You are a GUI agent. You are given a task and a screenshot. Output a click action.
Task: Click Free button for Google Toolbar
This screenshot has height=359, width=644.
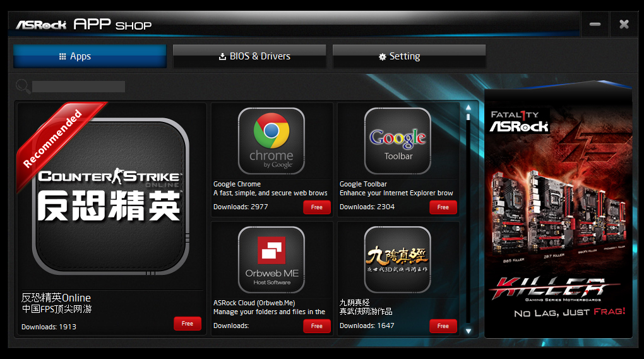(x=443, y=207)
